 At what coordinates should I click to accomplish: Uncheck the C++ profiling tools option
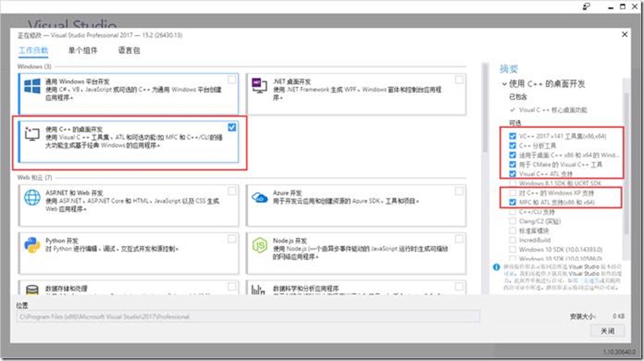click(x=512, y=146)
